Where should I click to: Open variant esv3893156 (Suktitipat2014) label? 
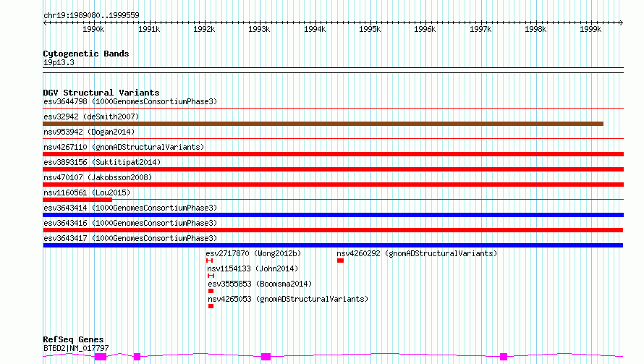tap(102, 162)
